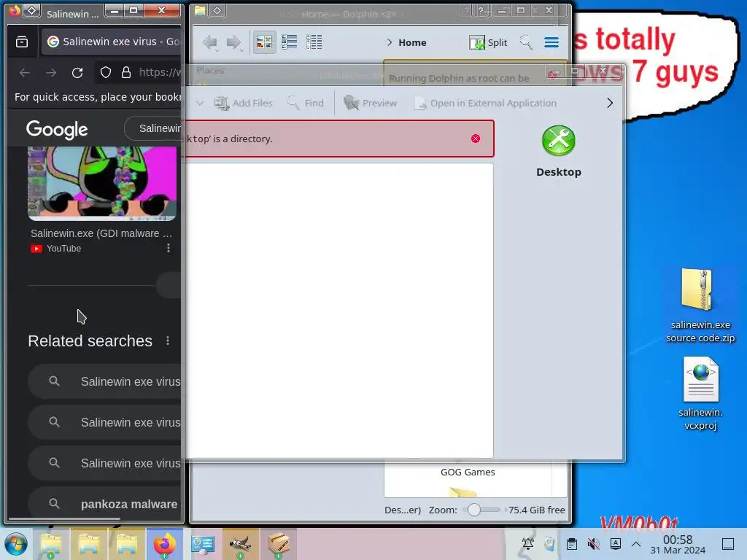Click system settings monitor icon in taskbar
Image resolution: width=747 pixels, height=560 pixels.
tap(203, 544)
